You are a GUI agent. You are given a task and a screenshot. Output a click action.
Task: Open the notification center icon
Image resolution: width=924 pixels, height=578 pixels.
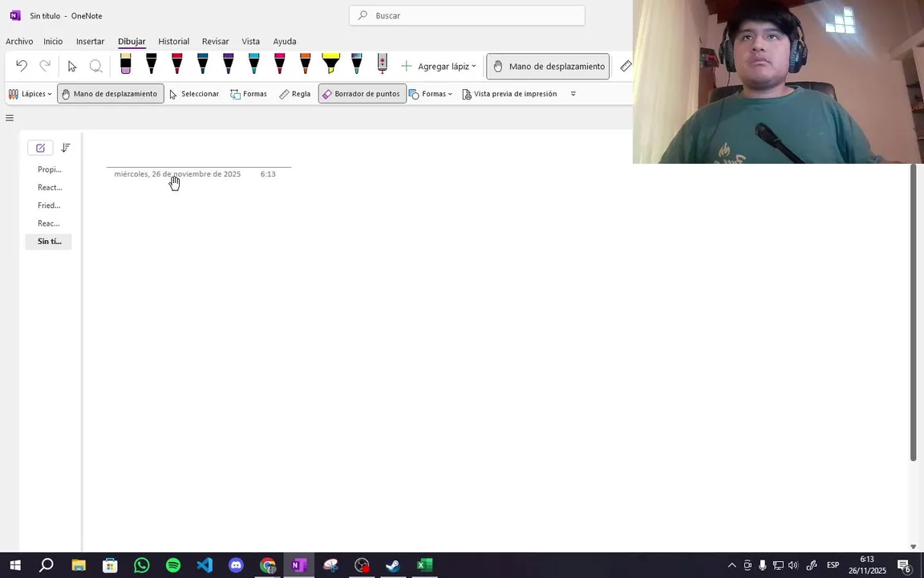click(904, 566)
